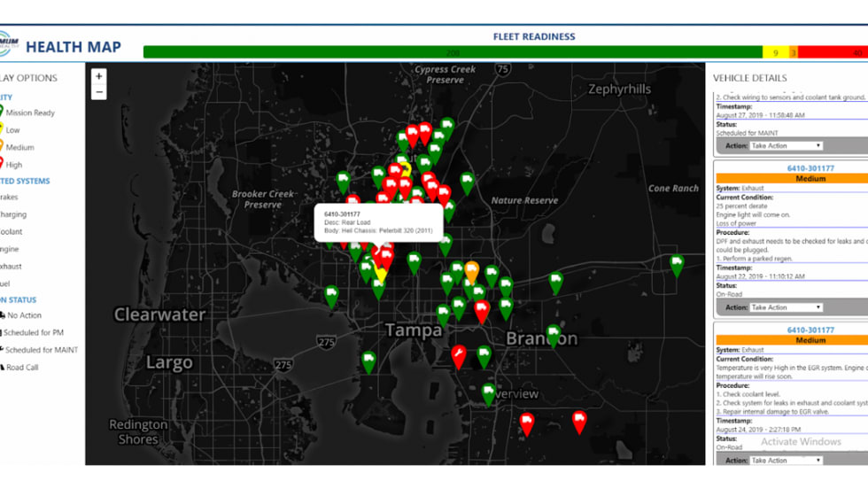Open the Action dropdown of the middle vehicle card

[787, 307]
